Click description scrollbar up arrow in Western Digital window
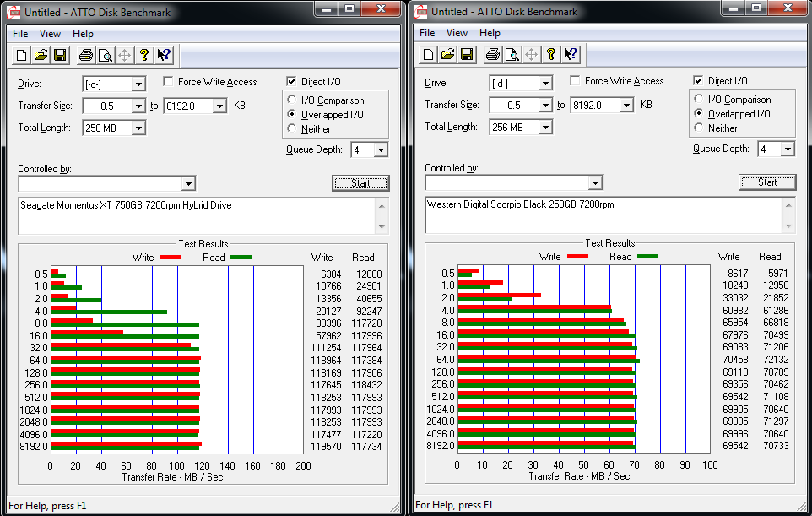812x516 pixels. 788,205
